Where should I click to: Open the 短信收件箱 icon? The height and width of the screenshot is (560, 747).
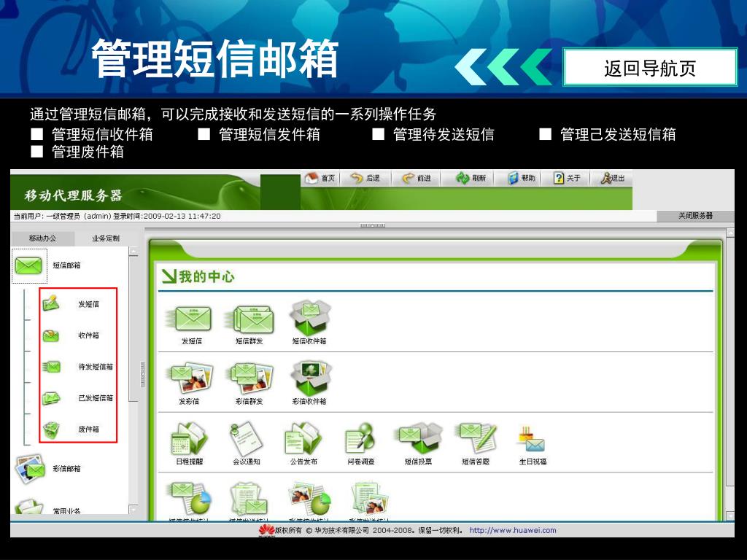click(309, 323)
